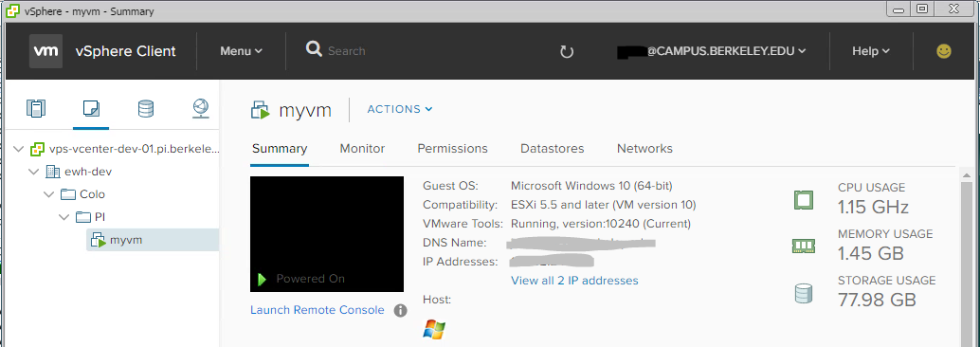The image size is (980, 347).
Task: Click the vSphere icon in title bar
Action: pyautogui.click(x=12, y=11)
